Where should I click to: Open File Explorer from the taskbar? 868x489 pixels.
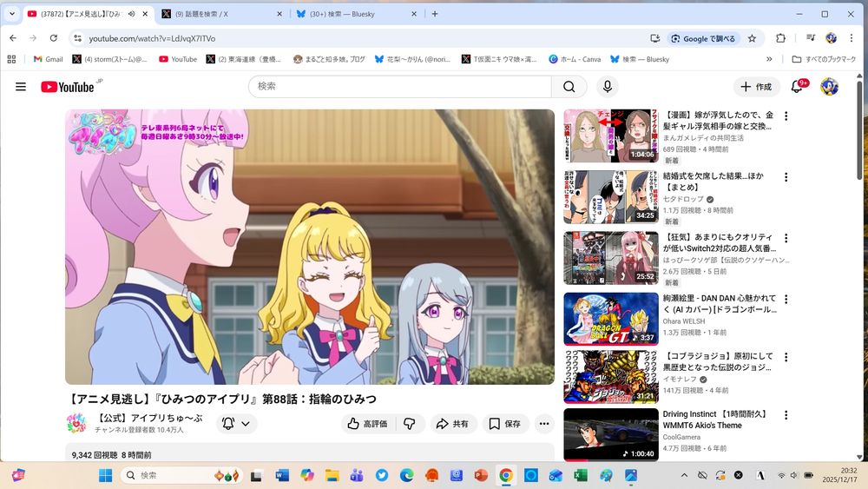[332, 475]
